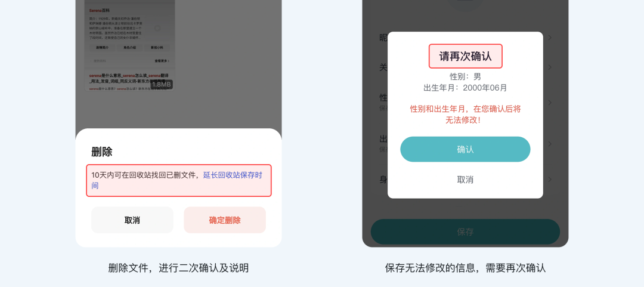Confirm with the teal 确认 button

(465, 149)
